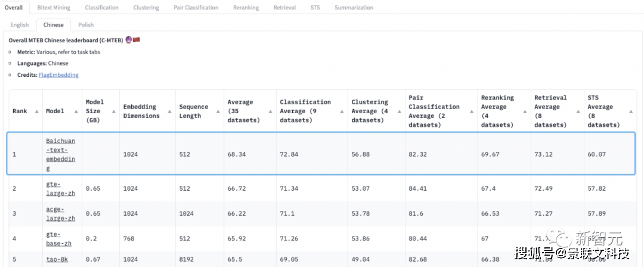Switch to the Bitext Mining tab
The width and height of the screenshot is (644, 267).
coord(54,8)
